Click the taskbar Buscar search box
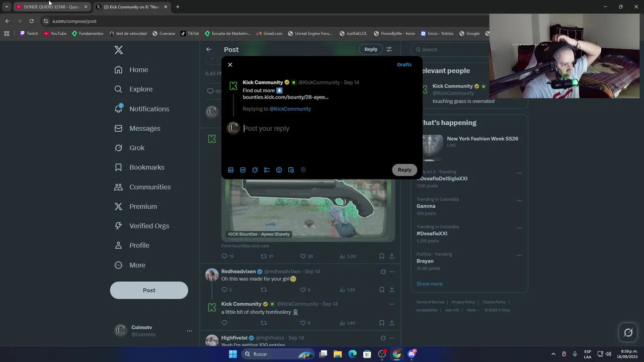The width and height of the screenshot is (644, 362). (278, 354)
